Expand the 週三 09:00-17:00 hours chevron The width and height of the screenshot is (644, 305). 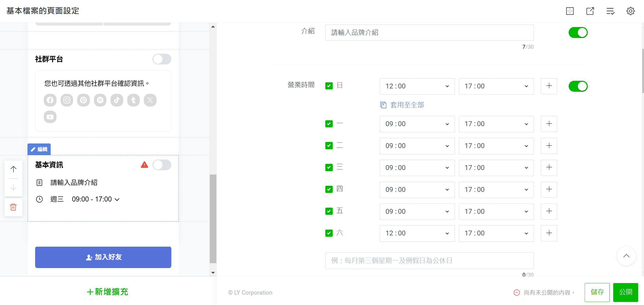[x=117, y=199]
